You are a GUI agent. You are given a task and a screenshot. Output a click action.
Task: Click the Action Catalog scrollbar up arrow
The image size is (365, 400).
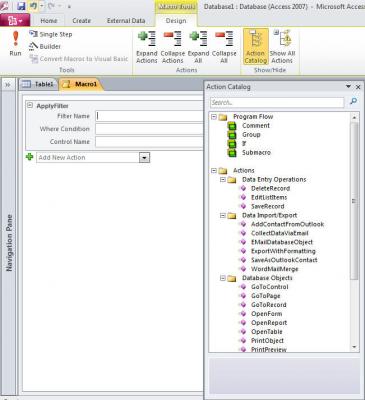(354, 117)
